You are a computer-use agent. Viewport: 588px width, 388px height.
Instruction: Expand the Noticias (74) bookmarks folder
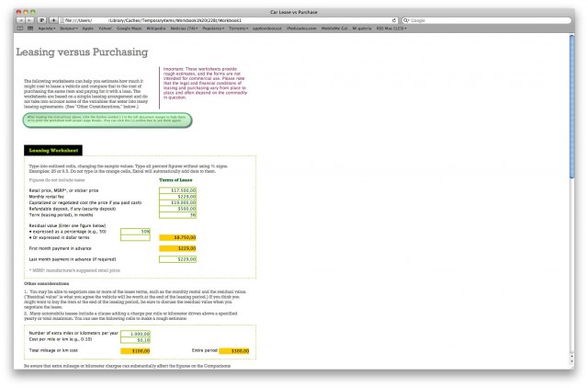click(x=184, y=29)
